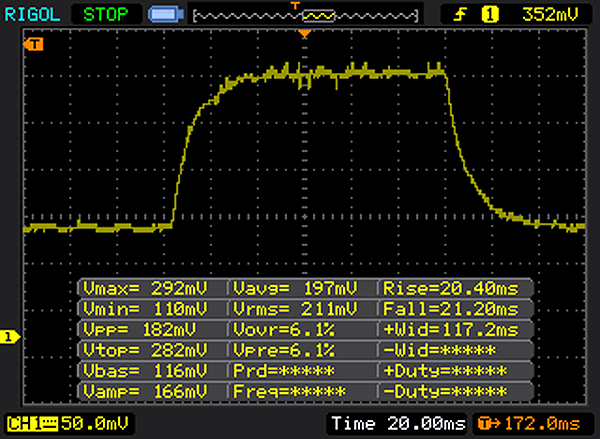Click the CH1 DC coupling label
This screenshot has width=600, height=439.
pos(32,424)
